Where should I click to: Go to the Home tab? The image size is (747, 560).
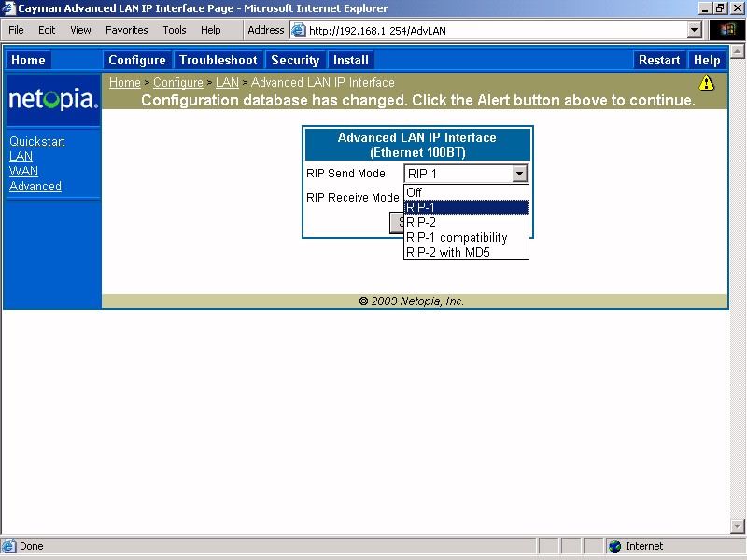[28, 60]
